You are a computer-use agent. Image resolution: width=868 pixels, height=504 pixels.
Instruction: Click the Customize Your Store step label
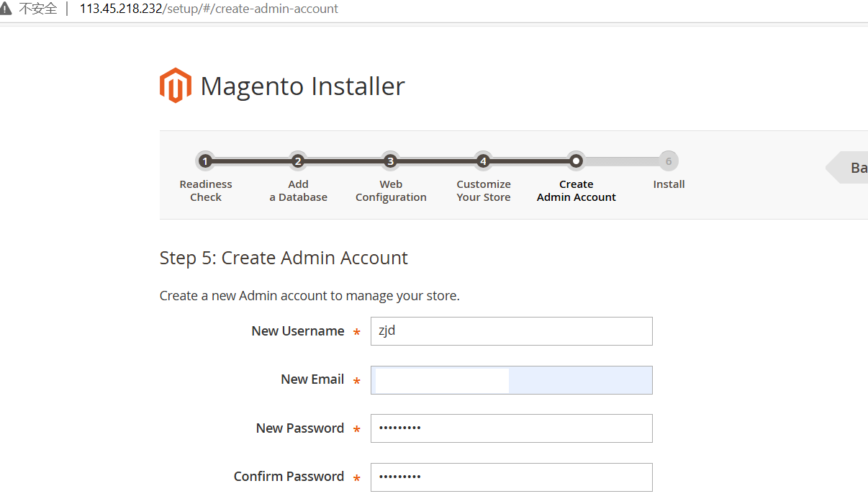pos(484,191)
